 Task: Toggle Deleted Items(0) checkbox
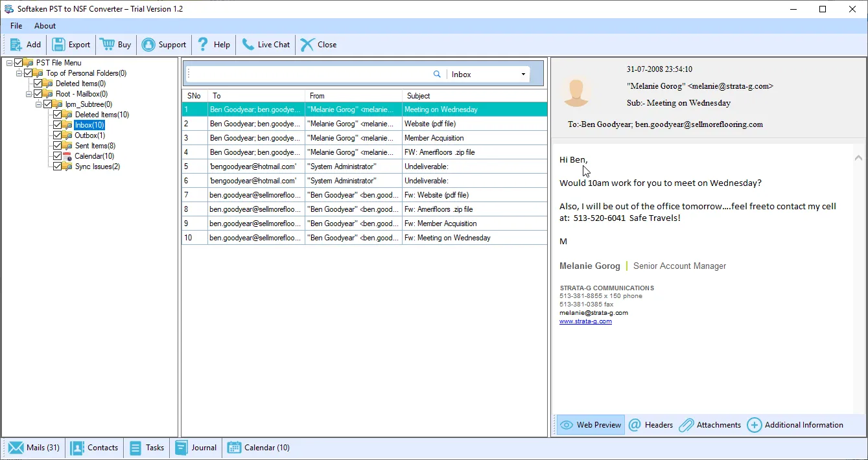click(38, 84)
